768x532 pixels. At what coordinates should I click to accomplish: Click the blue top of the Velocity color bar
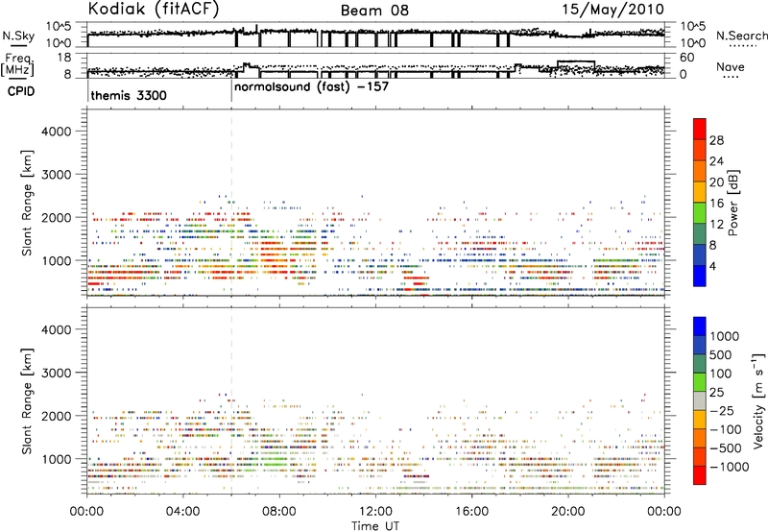click(700, 326)
